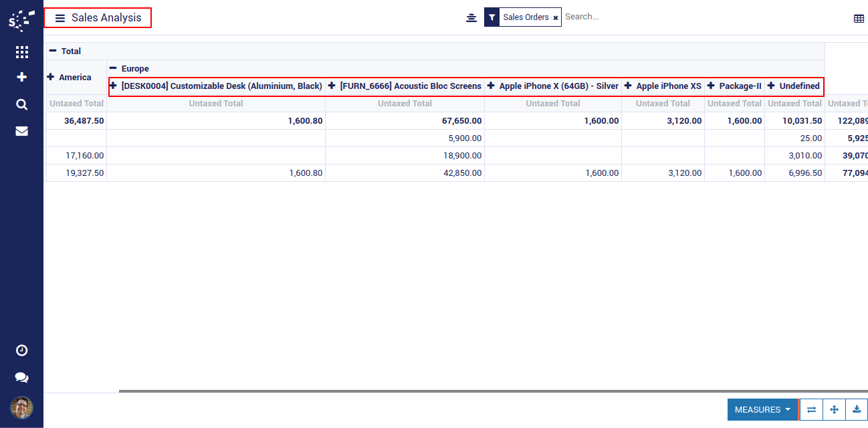Collapse the Total column header

53,51
